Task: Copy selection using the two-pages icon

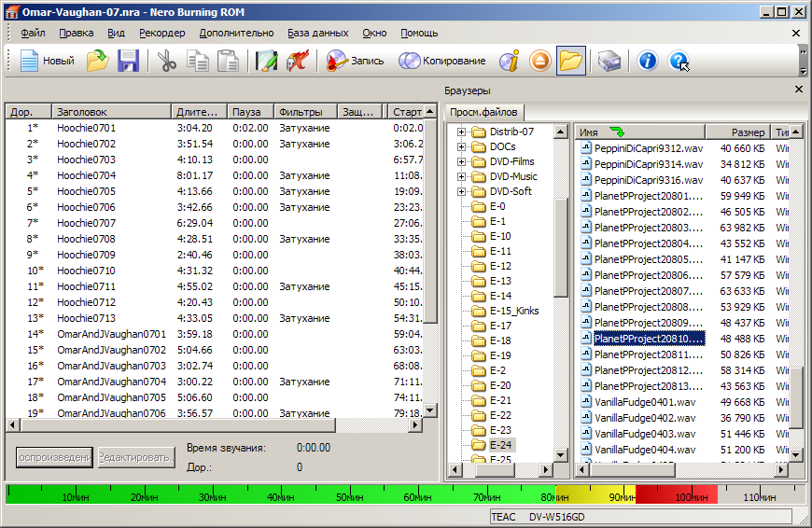Action: 197,61
